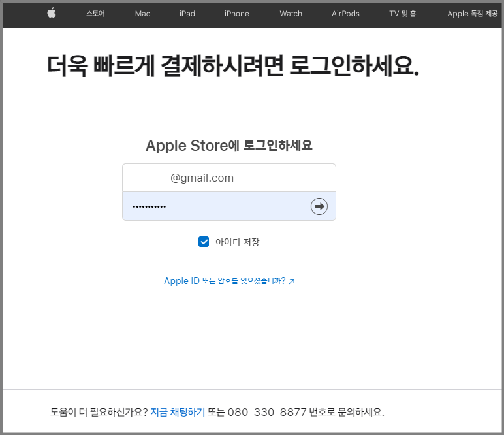Open the forgot Apple ID or password link
504x435 pixels.
(224, 281)
